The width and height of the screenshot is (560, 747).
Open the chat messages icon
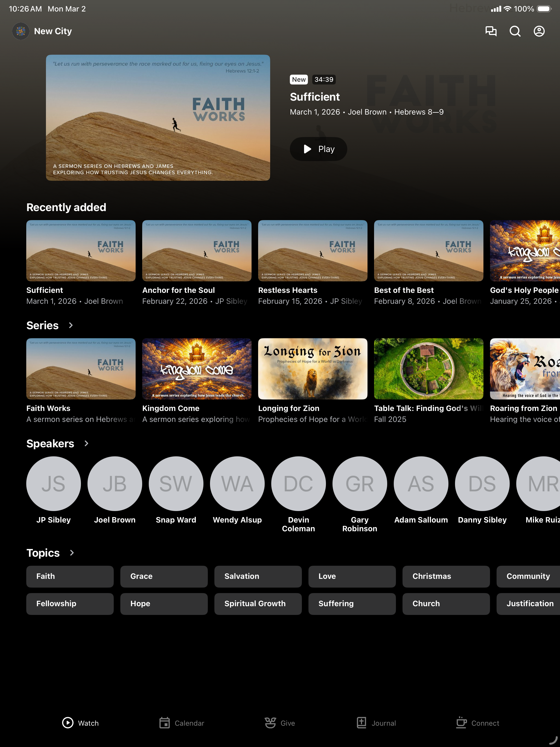pyautogui.click(x=491, y=31)
